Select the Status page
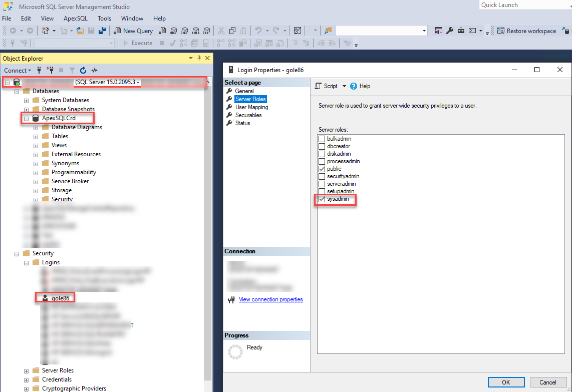Image resolution: width=572 pixels, height=392 pixels. coord(242,123)
